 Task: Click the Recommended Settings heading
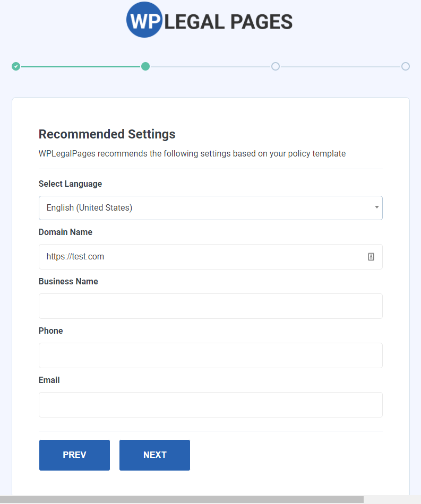tap(107, 134)
